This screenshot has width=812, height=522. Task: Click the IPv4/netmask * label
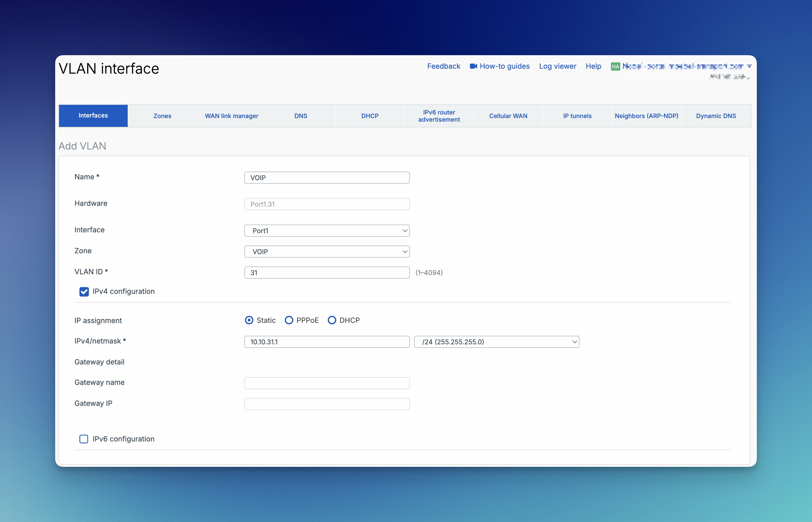100,341
